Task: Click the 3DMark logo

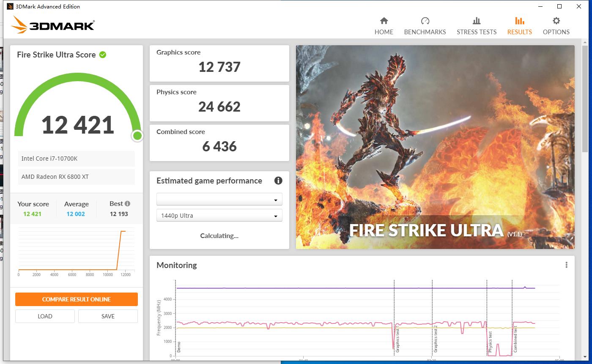Action: click(53, 25)
